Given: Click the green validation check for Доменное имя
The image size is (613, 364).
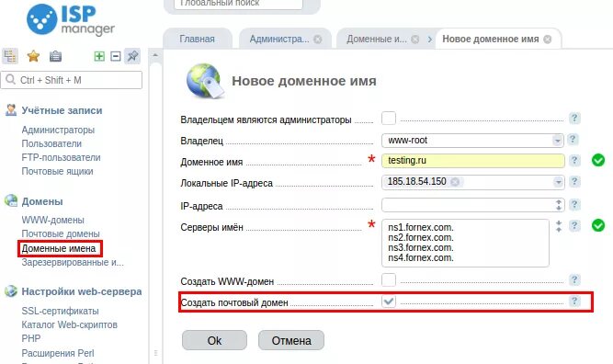Looking at the screenshot, I should point(598,160).
